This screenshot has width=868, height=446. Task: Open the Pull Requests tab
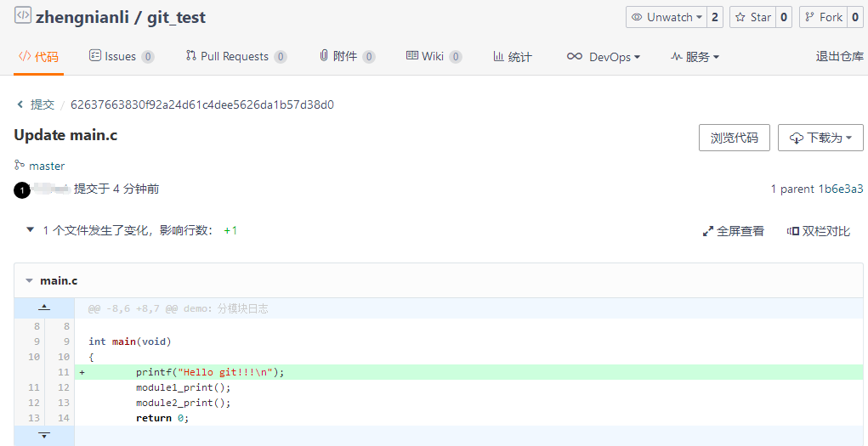coord(234,57)
